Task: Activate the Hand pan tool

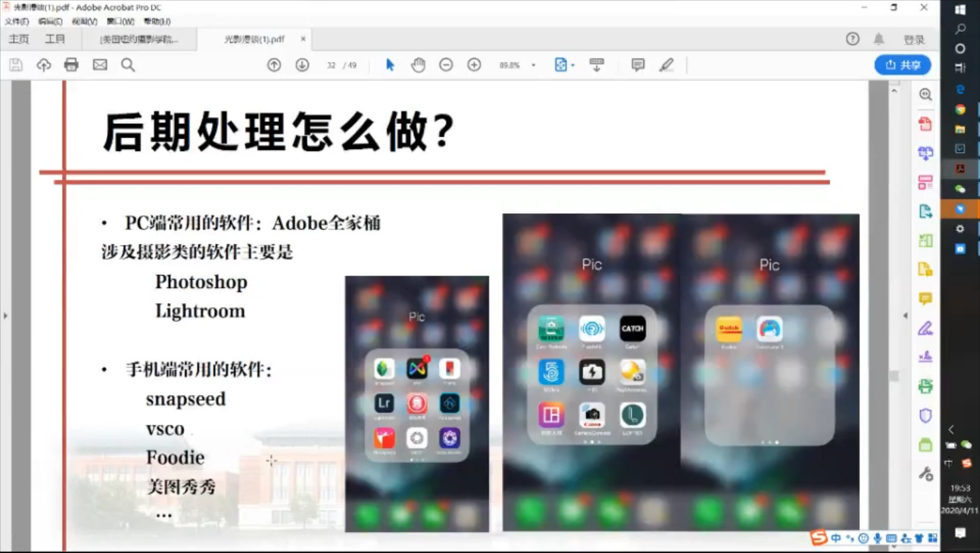Action: (418, 65)
